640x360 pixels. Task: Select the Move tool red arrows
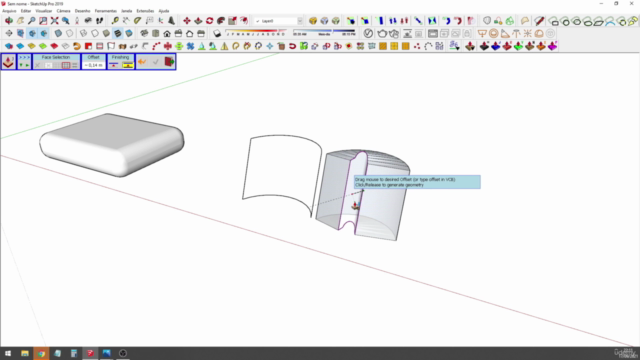click(187, 20)
